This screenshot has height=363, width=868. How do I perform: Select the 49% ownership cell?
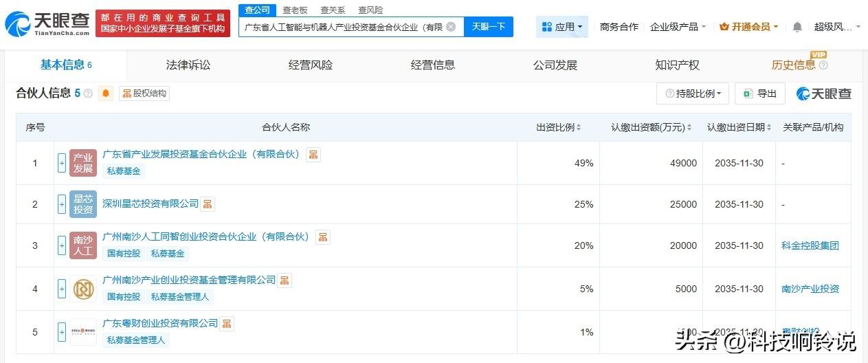[558, 163]
